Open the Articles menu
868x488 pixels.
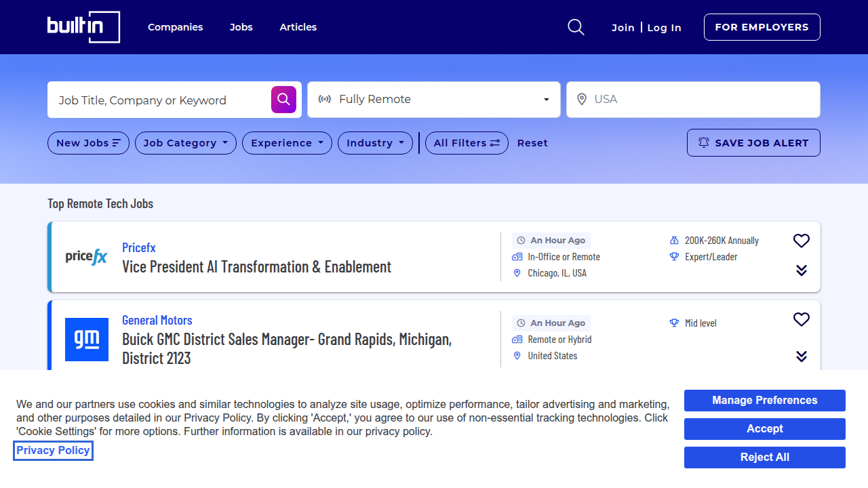click(x=298, y=27)
